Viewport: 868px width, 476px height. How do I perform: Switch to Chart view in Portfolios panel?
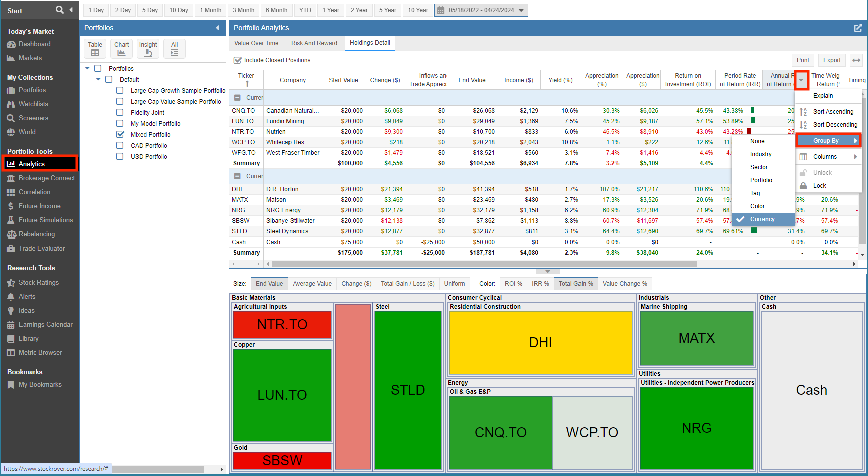pyautogui.click(x=121, y=49)
